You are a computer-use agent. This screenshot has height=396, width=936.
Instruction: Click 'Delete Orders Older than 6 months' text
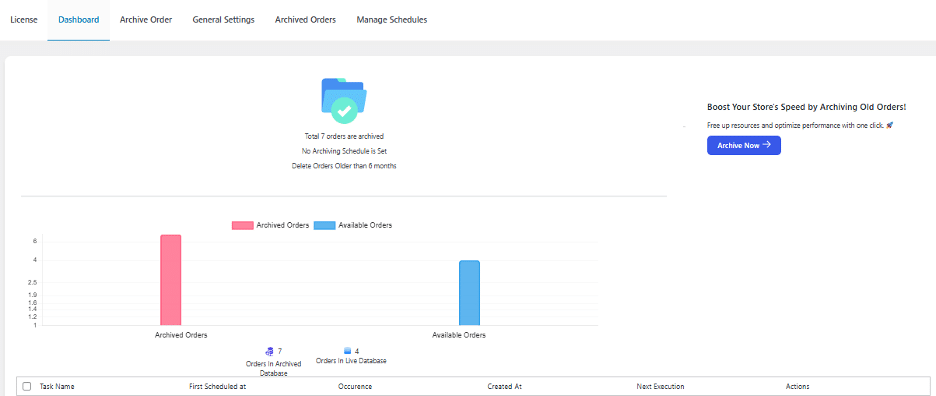(344, 166)
